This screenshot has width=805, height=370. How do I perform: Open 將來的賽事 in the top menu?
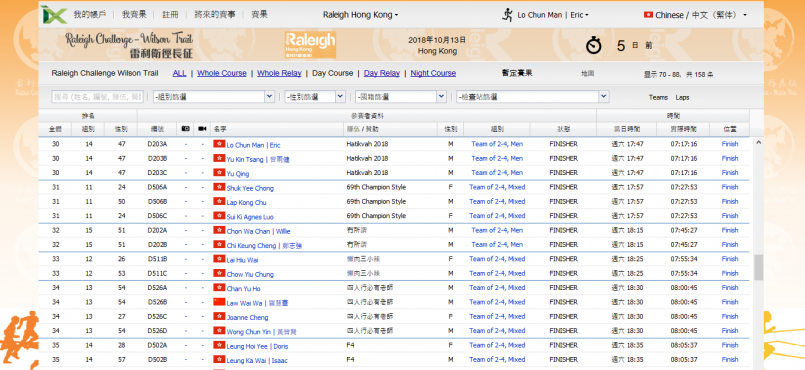pos(215,14)
